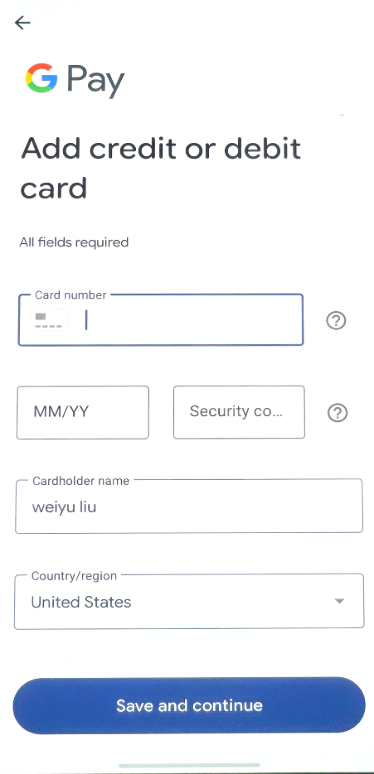Select the Security code field

click(239, 412)
